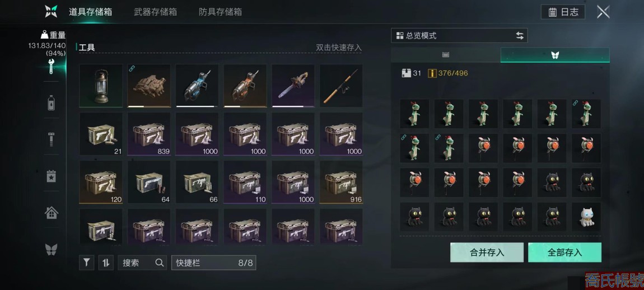
Task: Open the 快捷栏 8/8 selector
Action: (213, 263)
